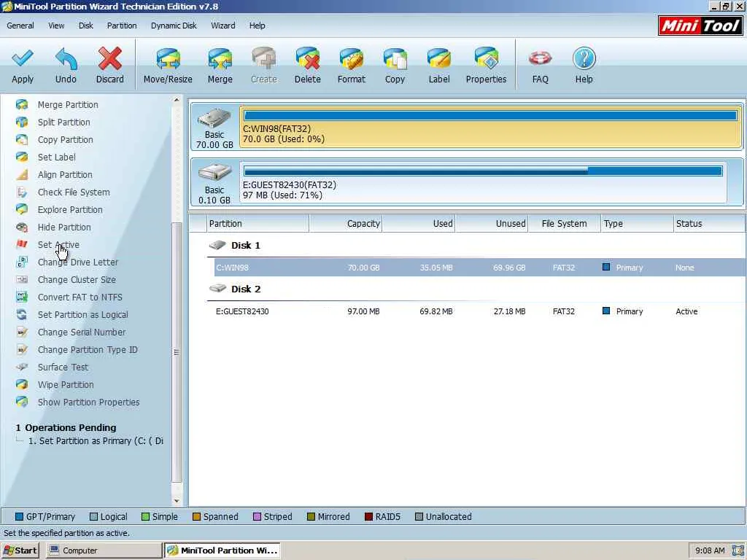Click the GPT/Primary legend color swatch

[x=19, y=517]
